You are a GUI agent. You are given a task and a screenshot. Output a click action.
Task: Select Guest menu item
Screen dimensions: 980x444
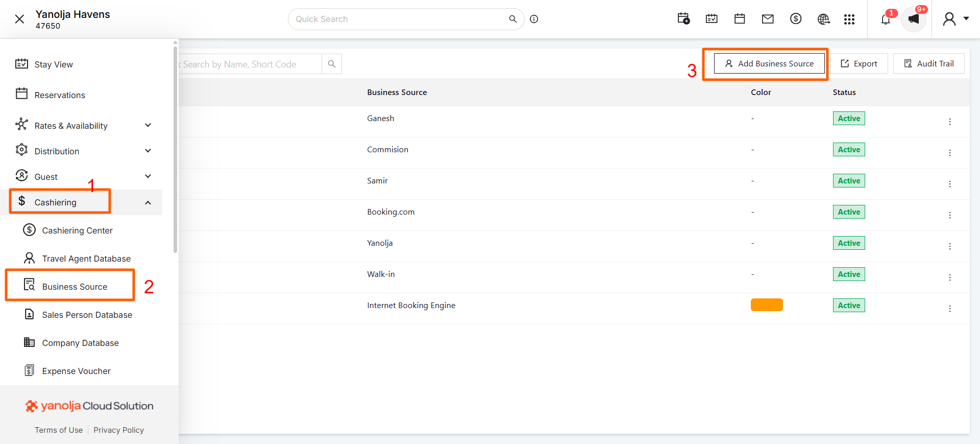pyautogui.click(x=46, y=177)
